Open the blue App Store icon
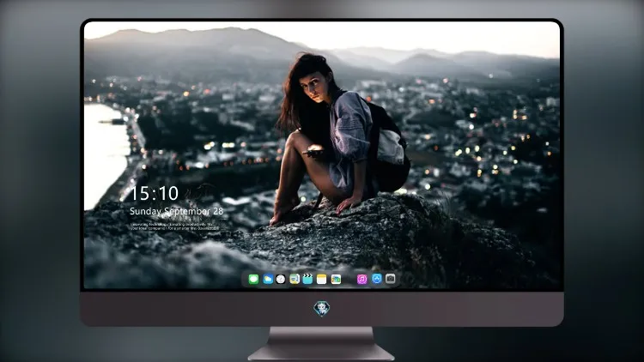The width and height of the screenshot is (644, 362). point(377,279)
